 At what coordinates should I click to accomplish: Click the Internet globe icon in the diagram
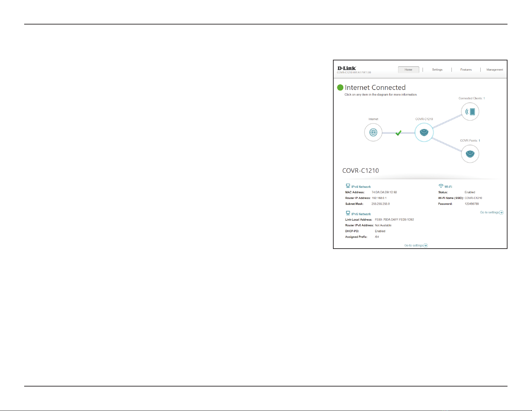373,133
